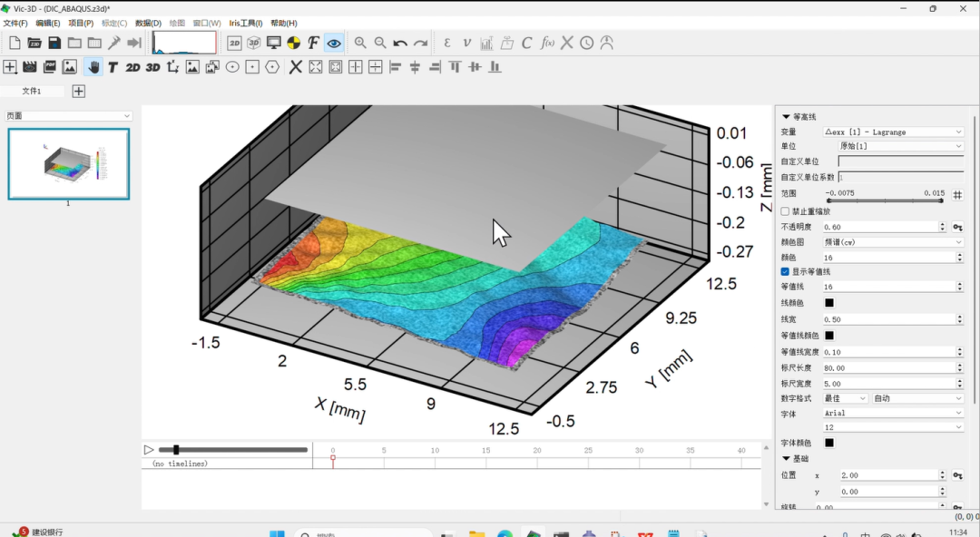Click the zoom in magnifier icon
Viewport: 980px width, 537px height.
(360, 43)
